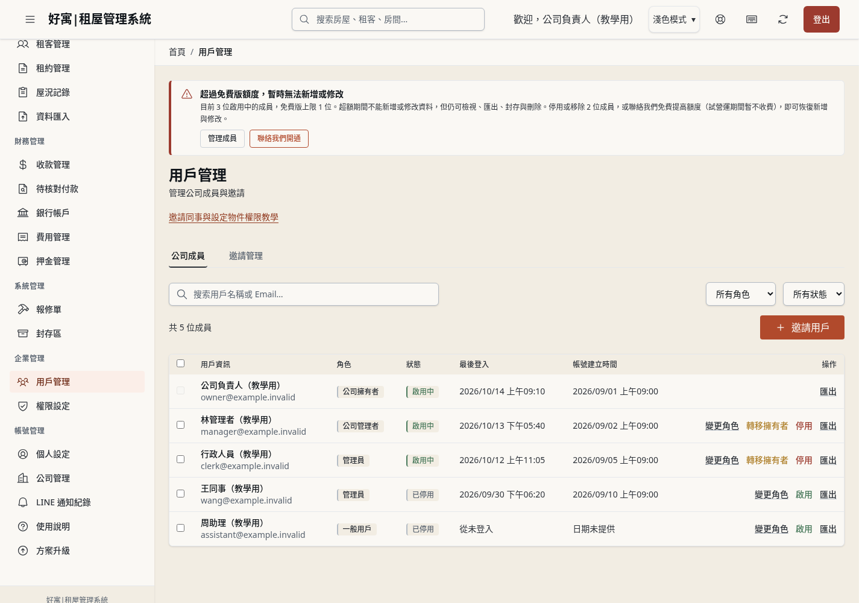Viewport: 868px width, 603px height.
Task: Open 報修單 wrench icon
Action: (23, 309)
